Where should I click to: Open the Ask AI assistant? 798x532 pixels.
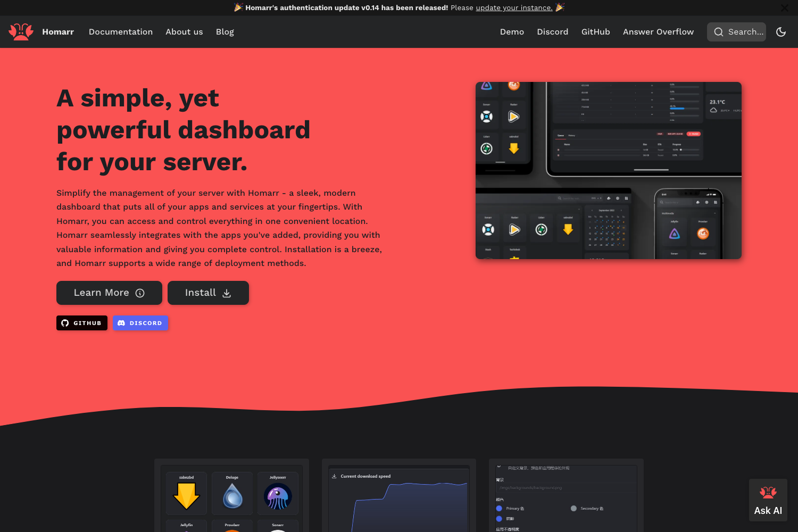[768, 500]
